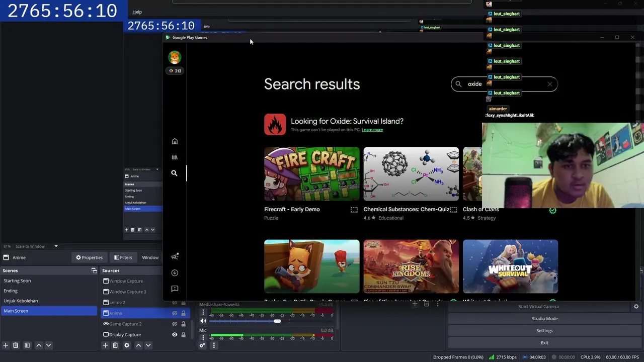Viewport: 644px width, 362px height.
Task: Unlock the anime 2 source
Action: (183, 302)
